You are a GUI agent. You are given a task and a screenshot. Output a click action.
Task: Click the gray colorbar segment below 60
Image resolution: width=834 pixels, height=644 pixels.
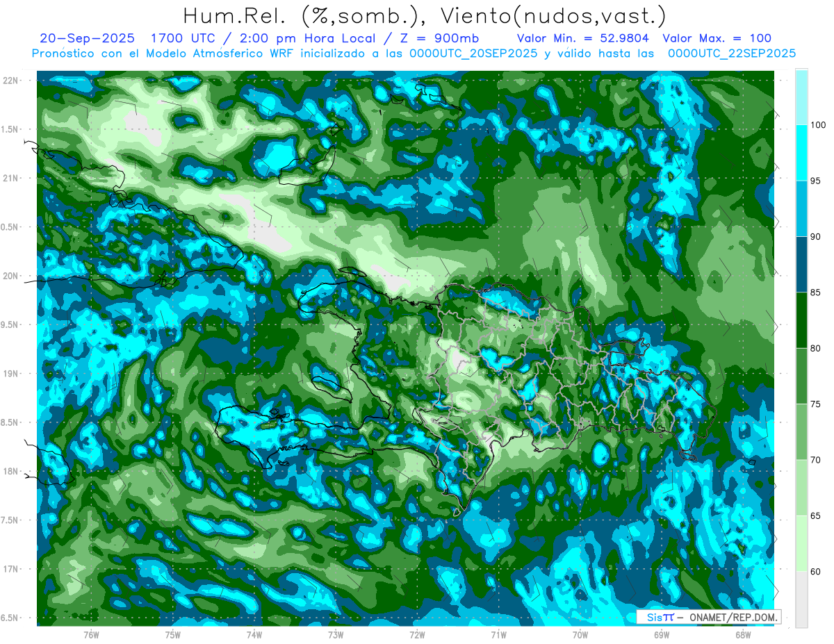point(801,600)
